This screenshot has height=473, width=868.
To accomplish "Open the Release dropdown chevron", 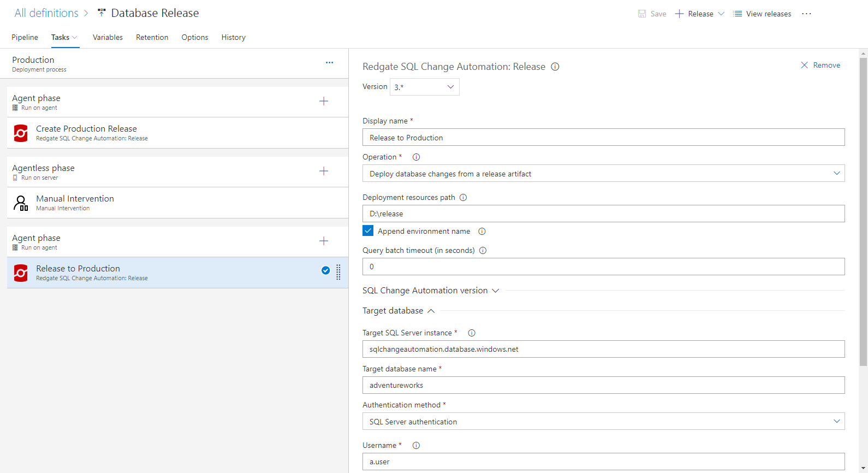I will [721, 14].
